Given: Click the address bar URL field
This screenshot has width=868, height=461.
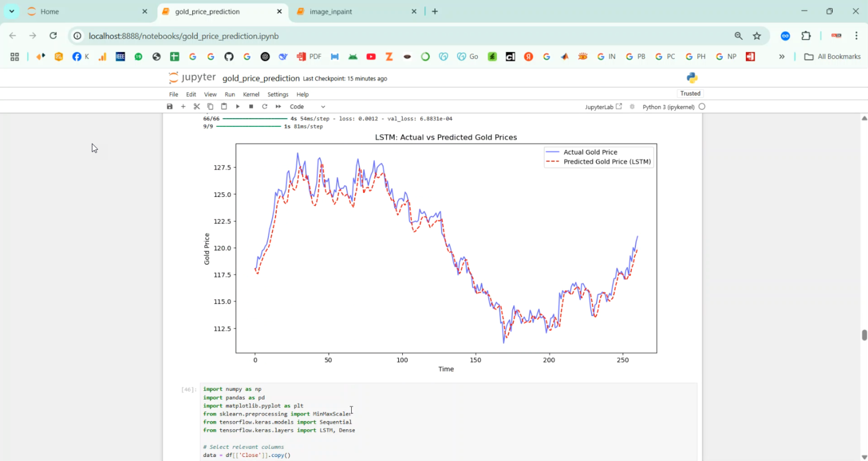Looking at the screenshot, I should click(x=405, y=36).
